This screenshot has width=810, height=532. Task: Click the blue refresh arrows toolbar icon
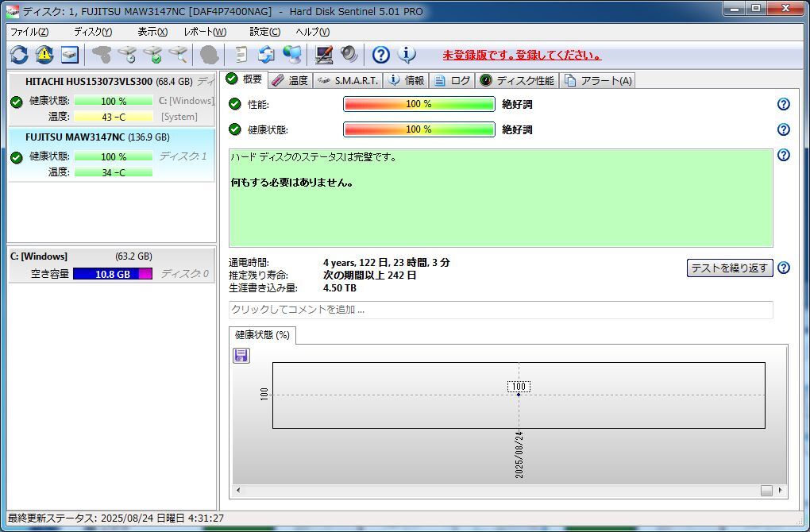19,55
